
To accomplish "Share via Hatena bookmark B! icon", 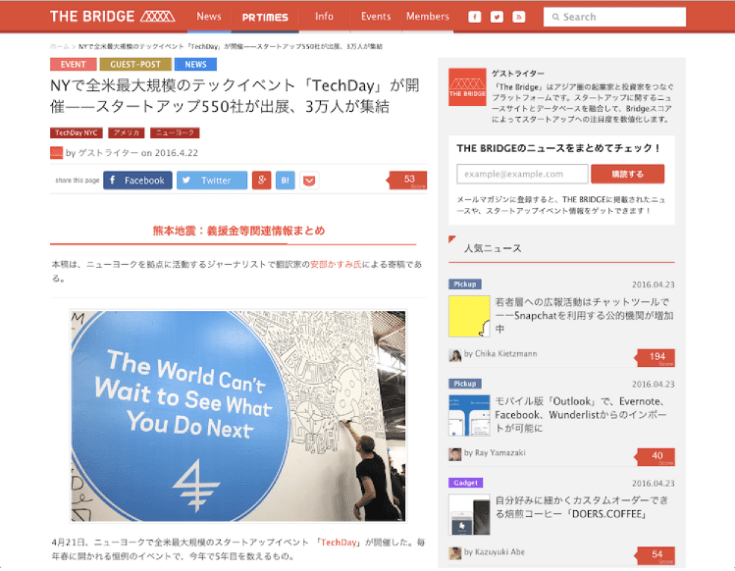I will tap(285, 180).
